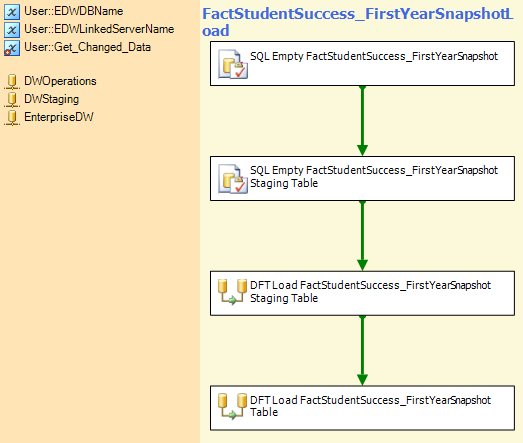Select the User::Get_Changed_Data variable label
523x443 pixels.
click(x=87, y=47)
